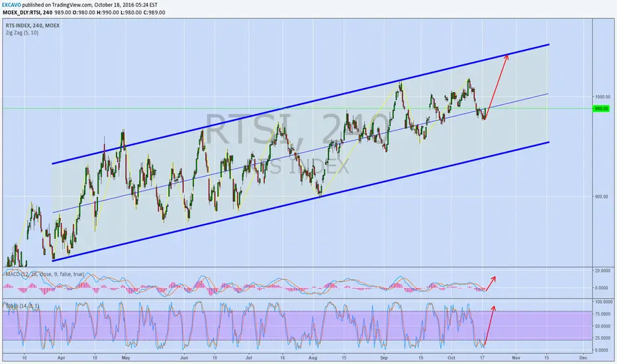Click the 1000.00 price axis label
617x364 pixels.
[x=602, y=97]
